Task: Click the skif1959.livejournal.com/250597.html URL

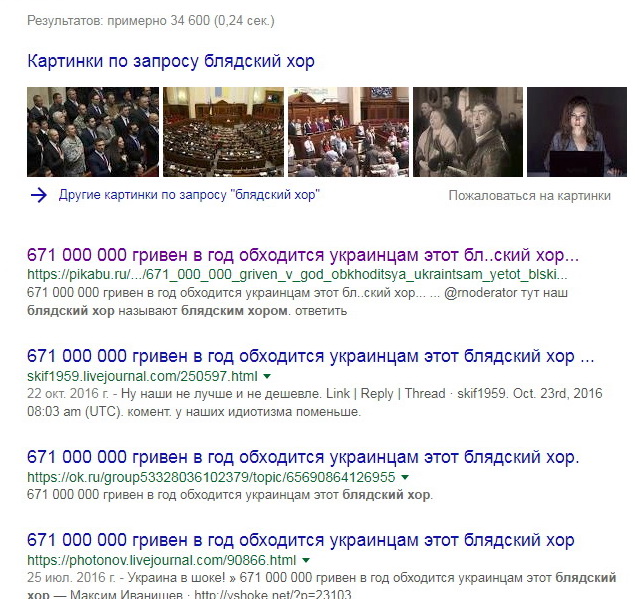Action: [x=142, y=376]
